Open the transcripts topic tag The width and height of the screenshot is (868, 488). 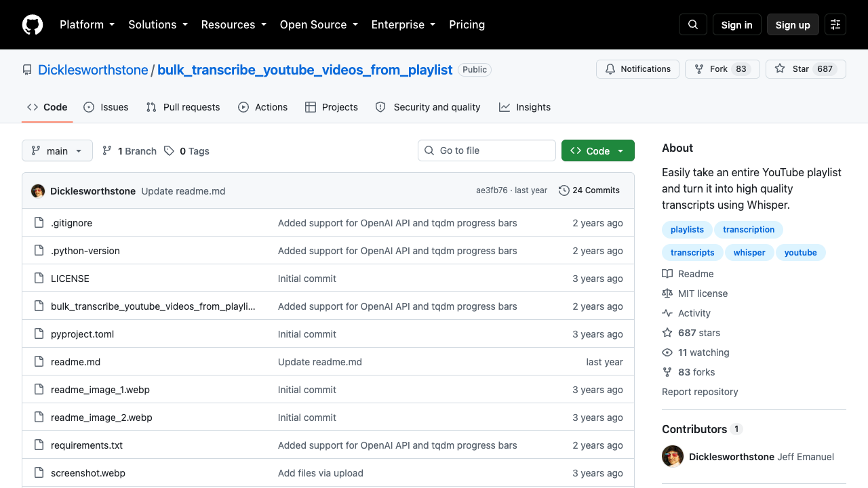pos(692,253)
